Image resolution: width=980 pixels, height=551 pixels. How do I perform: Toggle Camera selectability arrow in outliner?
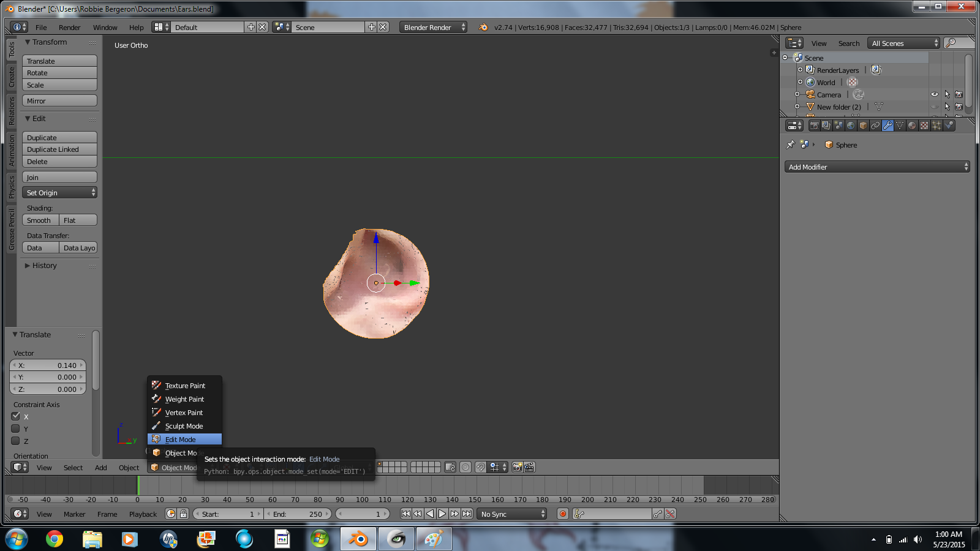click(x=947, y=94)
